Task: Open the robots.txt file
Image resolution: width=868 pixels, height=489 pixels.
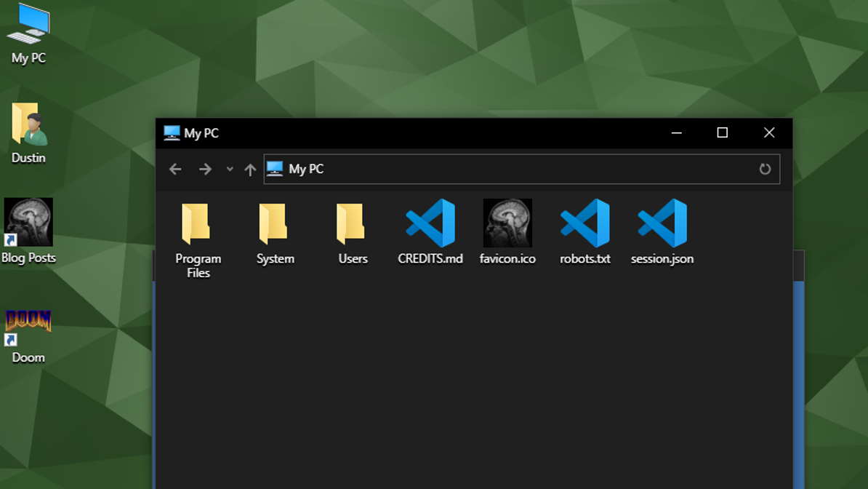Action: pyautogui.click(x=584, y=224)
